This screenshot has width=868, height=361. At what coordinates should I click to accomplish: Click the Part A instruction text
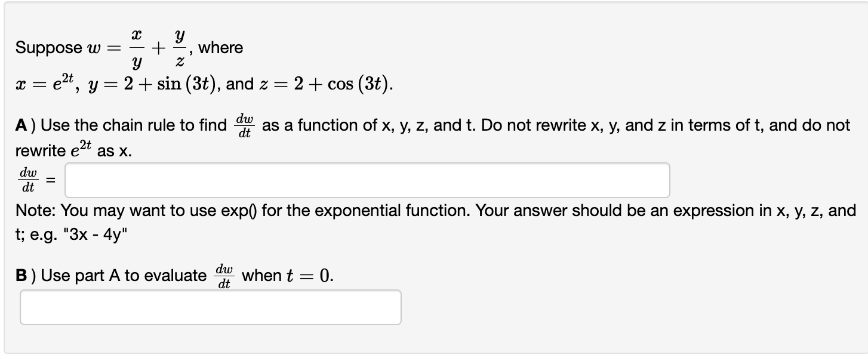pos(418,125)
